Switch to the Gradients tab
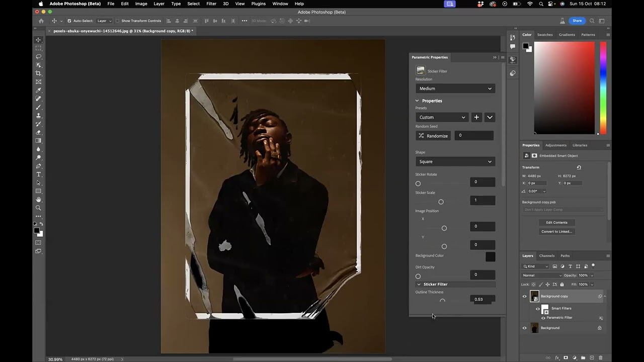 pos(567,35)
